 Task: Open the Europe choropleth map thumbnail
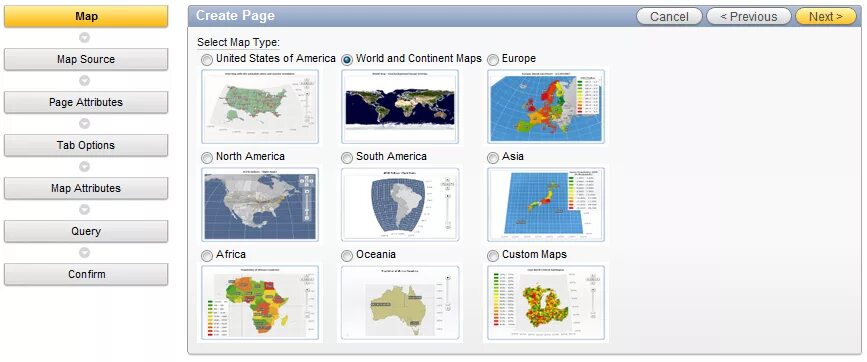(x=546, y=106)
